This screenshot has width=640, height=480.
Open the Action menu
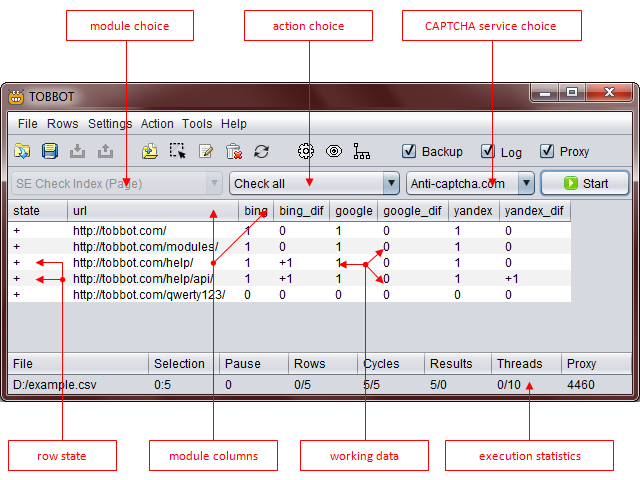click(x=157, y=124)
